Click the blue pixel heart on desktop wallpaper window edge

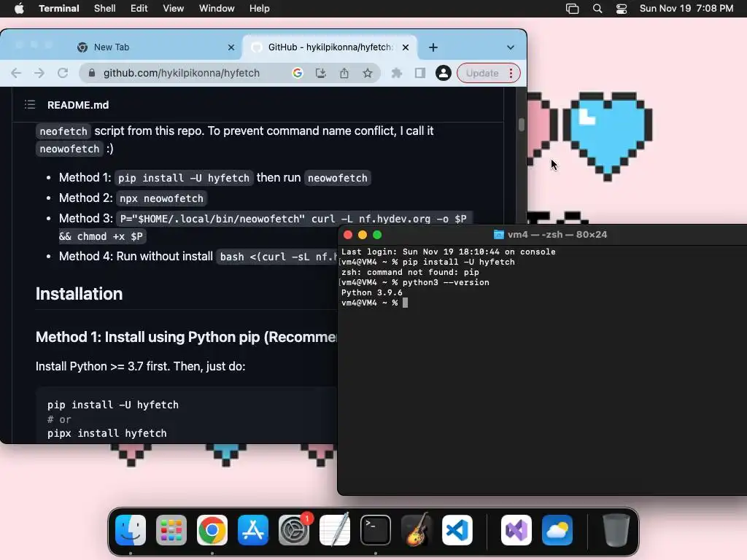coord(608,136)
